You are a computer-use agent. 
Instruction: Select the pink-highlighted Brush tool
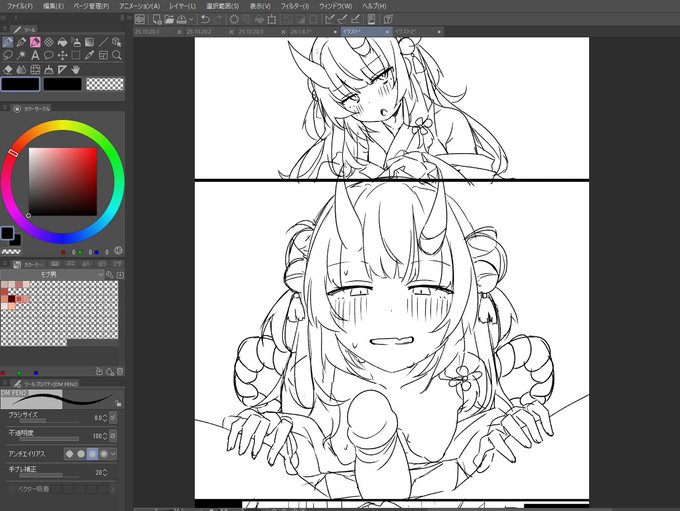pyautogui.click(x=35, y=42)
